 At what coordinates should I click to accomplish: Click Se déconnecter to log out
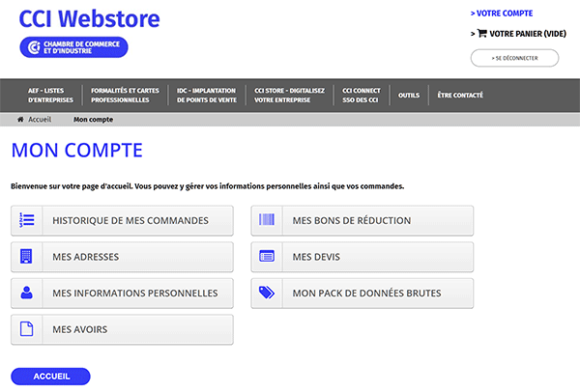pyautogui.click(x=514, y=58)
